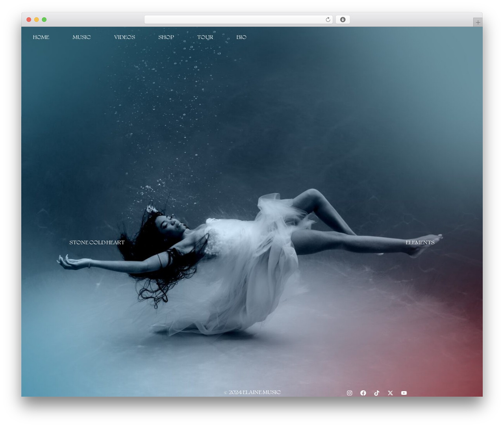504x427 pixels.
Task: Open the Facebook social icon
Action: pyautogui.click(x=363, y=393)
